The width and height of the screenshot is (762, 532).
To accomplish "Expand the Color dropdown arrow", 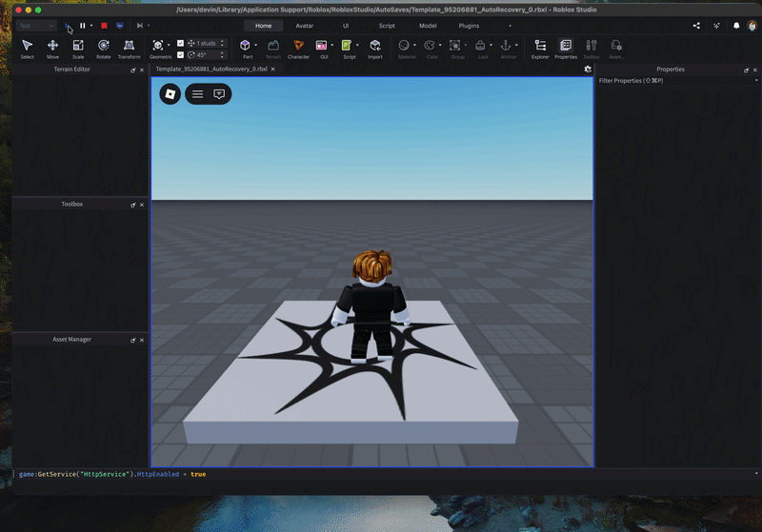I will click(440, 45).
